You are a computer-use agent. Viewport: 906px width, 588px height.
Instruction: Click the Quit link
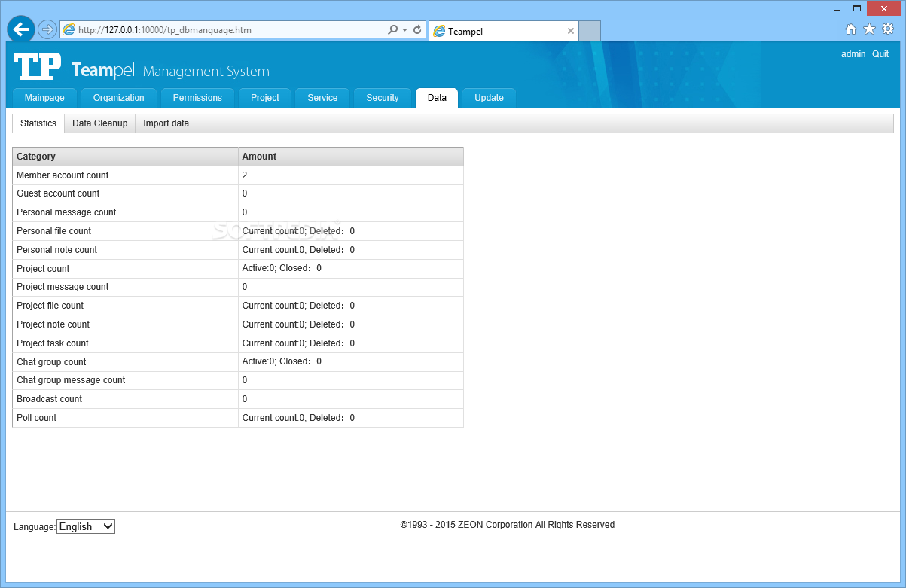(x=880, y=54)
